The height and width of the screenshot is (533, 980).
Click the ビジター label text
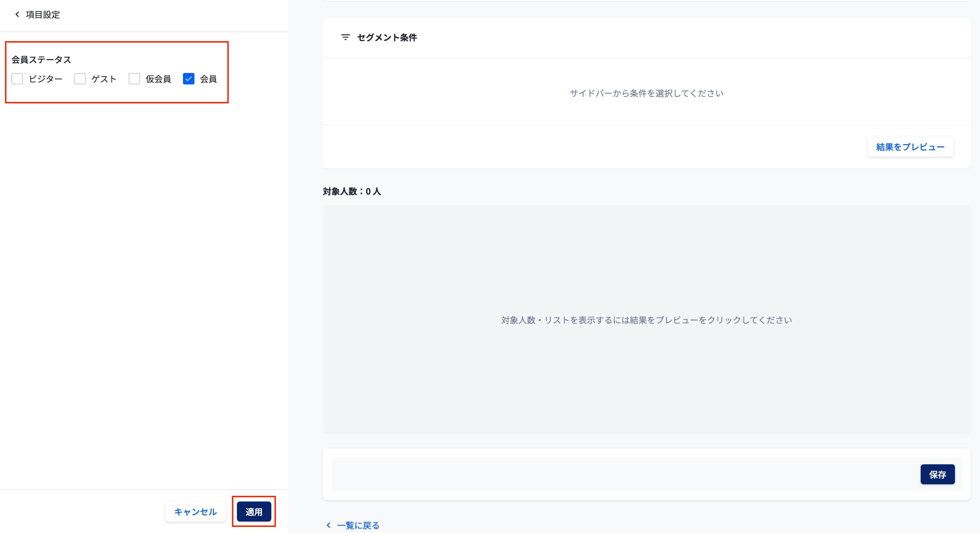point(46,79)
